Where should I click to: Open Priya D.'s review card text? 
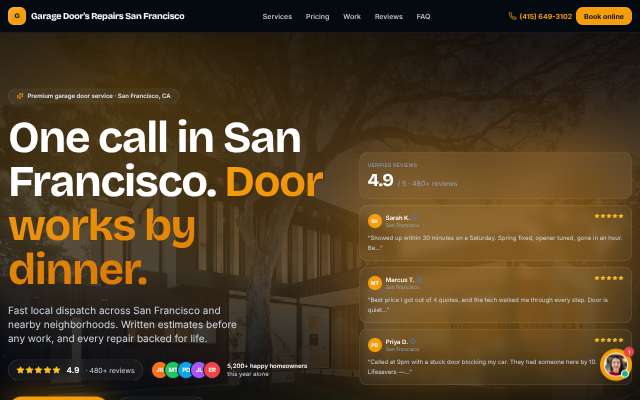482,367
